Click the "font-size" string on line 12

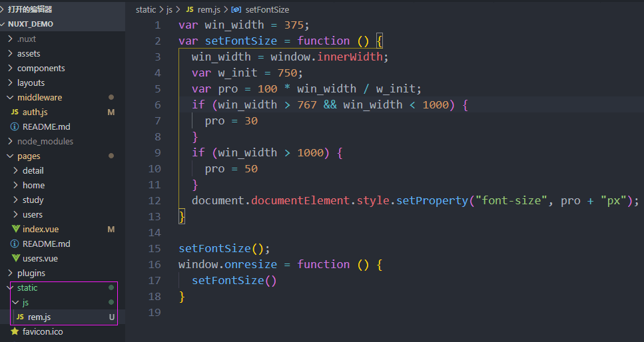pos(511,200)
